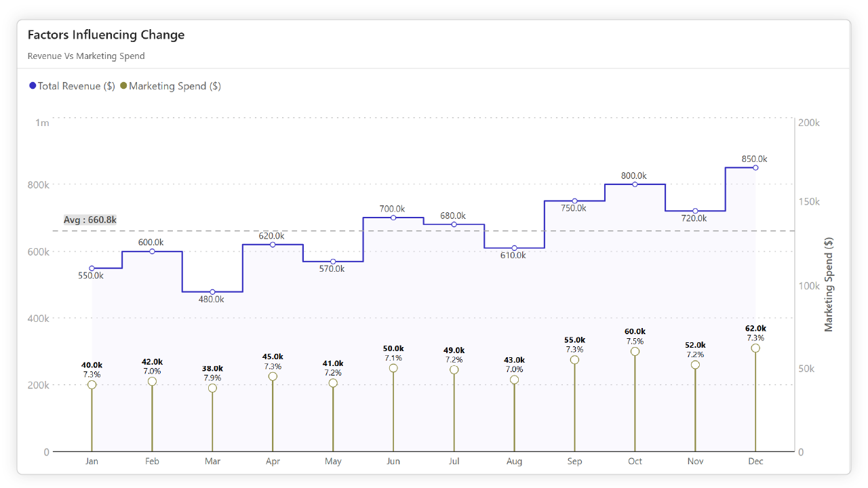The image size is (868, 488).
Task: Hide the December marketing spend series point
Action: click(755, 347)
